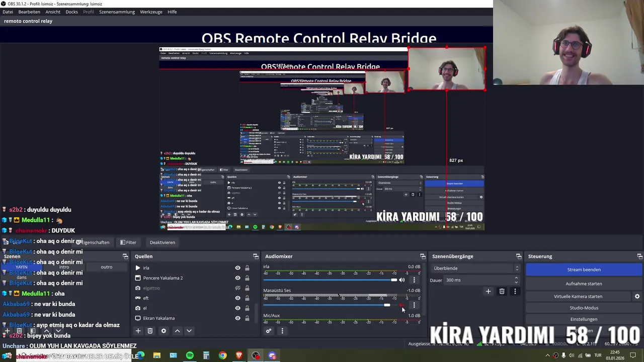Hide the eft source
Viewport: 644px width, 362px height.
point(237,298)
